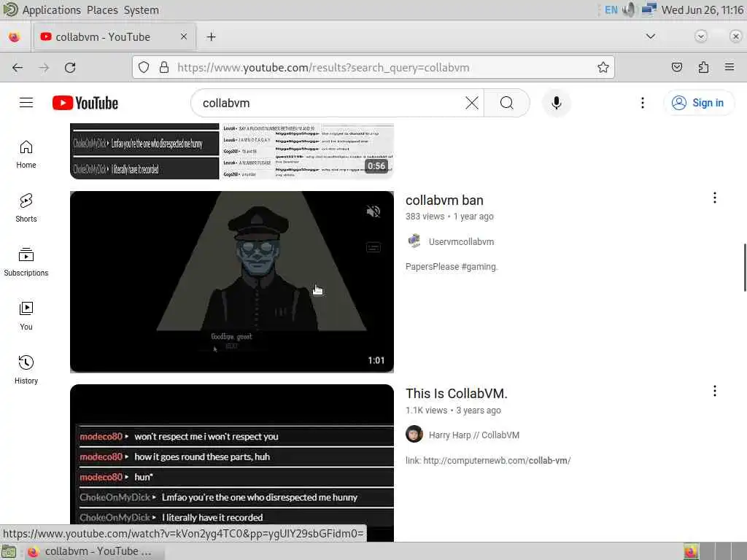Click the 1.1K views metadata text
747x560 pixels.
tap(426, 411)
